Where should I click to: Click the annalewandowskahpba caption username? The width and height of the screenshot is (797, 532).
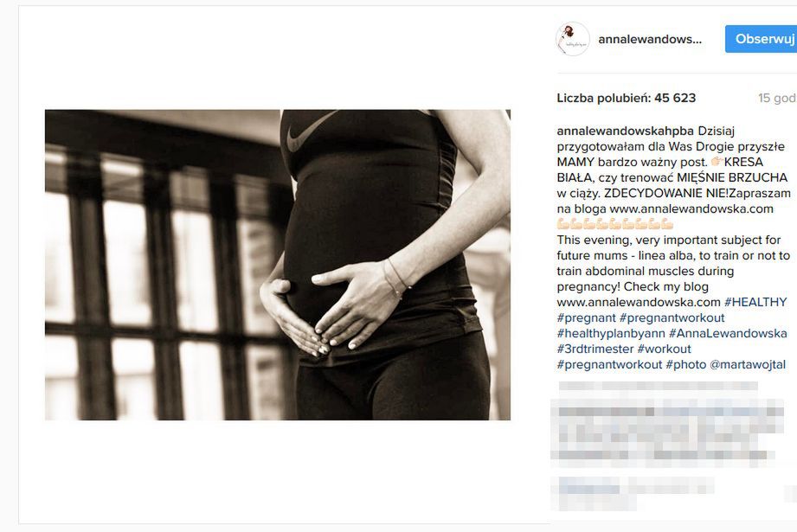point(625,131)
